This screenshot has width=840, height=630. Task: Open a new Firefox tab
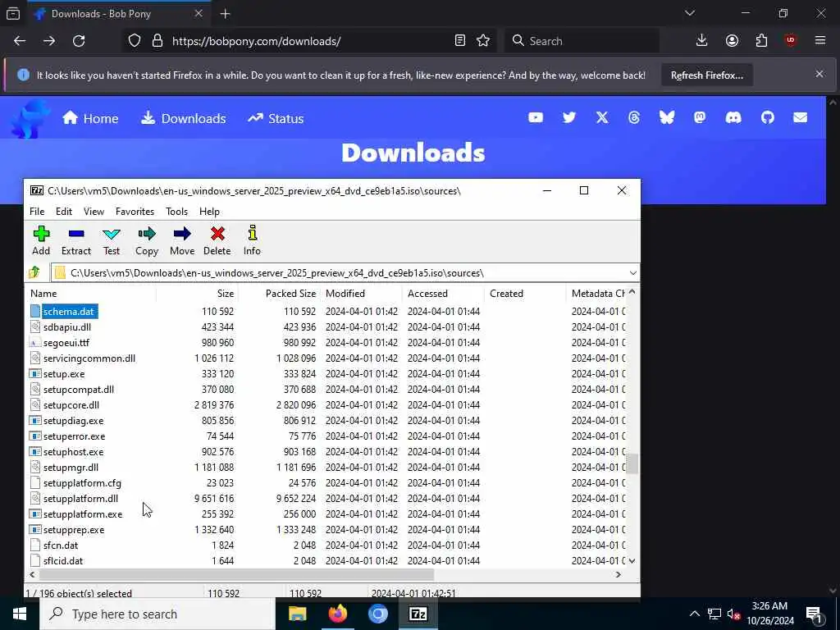coord(225,14)
